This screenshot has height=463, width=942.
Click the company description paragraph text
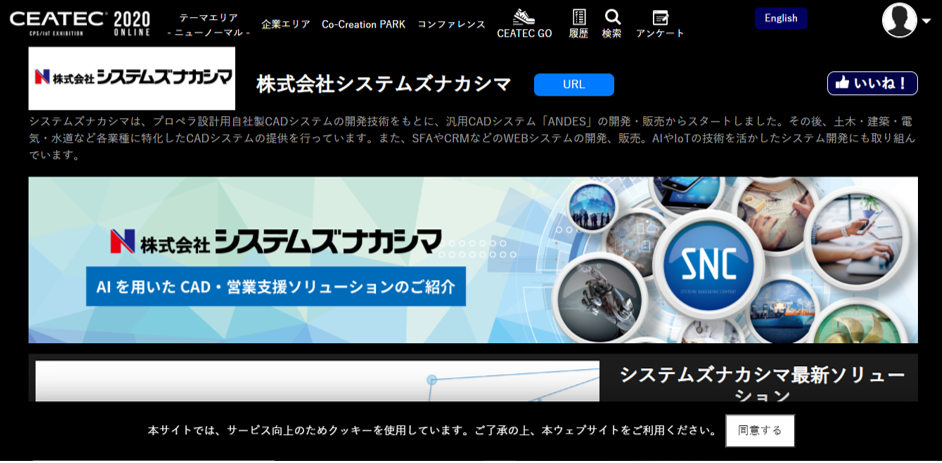[473, 139]
